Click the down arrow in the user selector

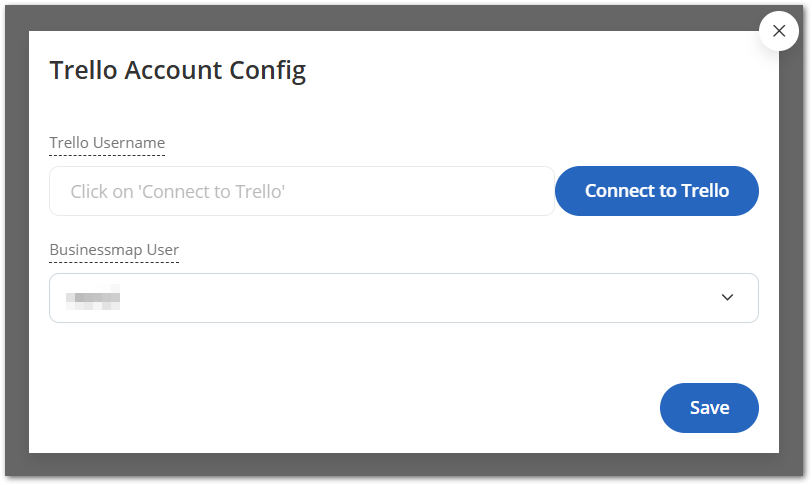(x=727, y=298)
